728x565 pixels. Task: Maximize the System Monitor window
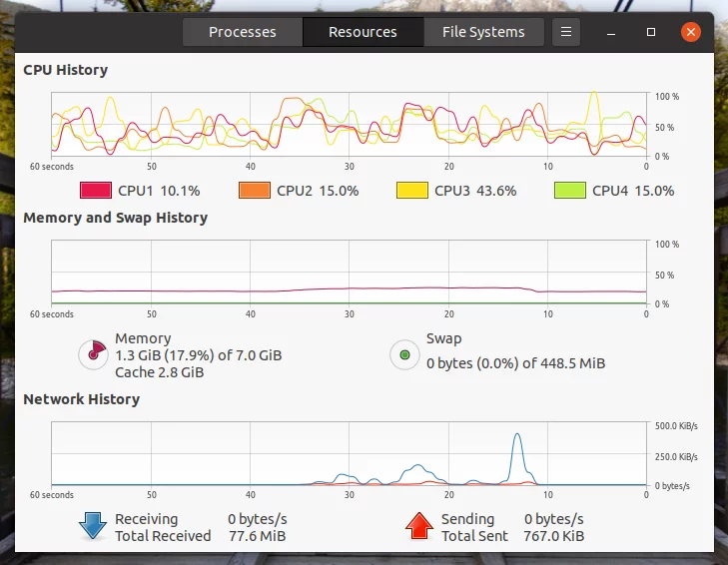coord(651,32)
